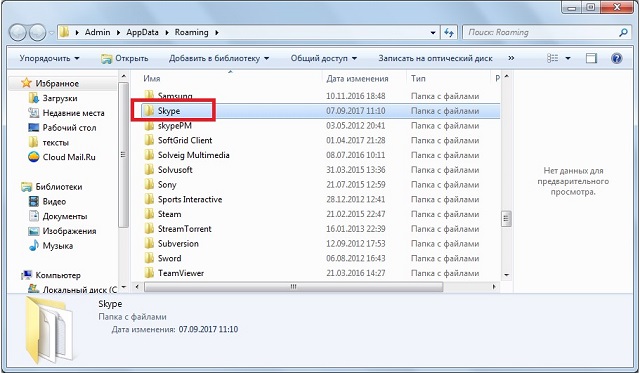The height and width of the screenshot is (373, 640).
Task: Select the StreamTorrent folder
Action: pyautogui.click(x=184, y=229)
